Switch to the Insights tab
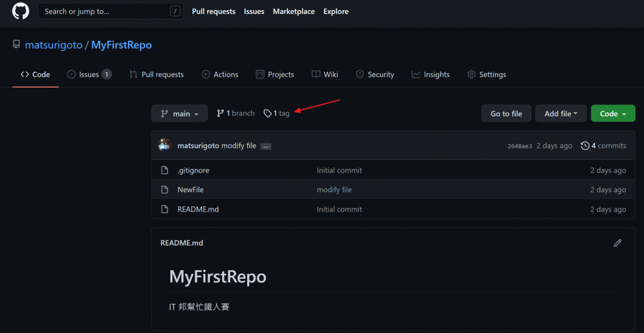Screen dimensions: 644x333 pyautogui.click(x=430, y=74)
